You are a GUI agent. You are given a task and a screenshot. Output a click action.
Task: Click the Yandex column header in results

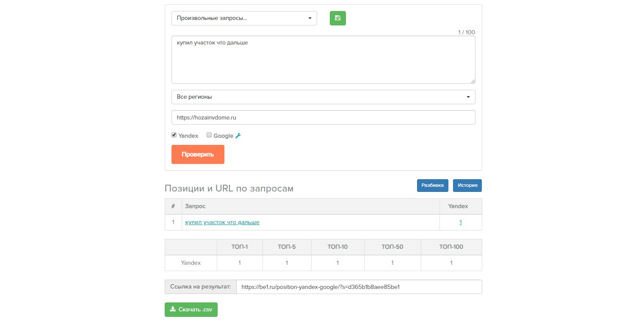tap(458, 206)
